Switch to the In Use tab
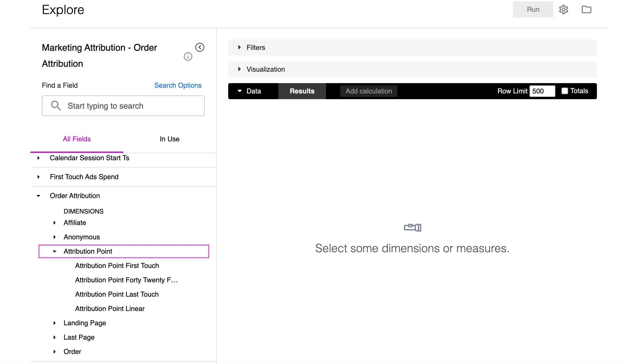This screenshot has height=364, width=625. [170, 139]
